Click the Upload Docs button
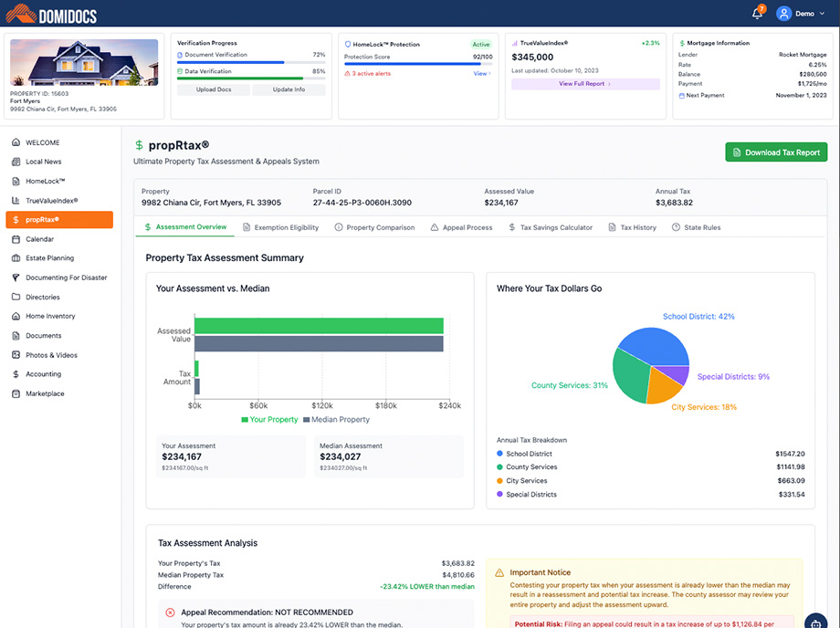The image size is (840, 628). (x=212, y=89)
